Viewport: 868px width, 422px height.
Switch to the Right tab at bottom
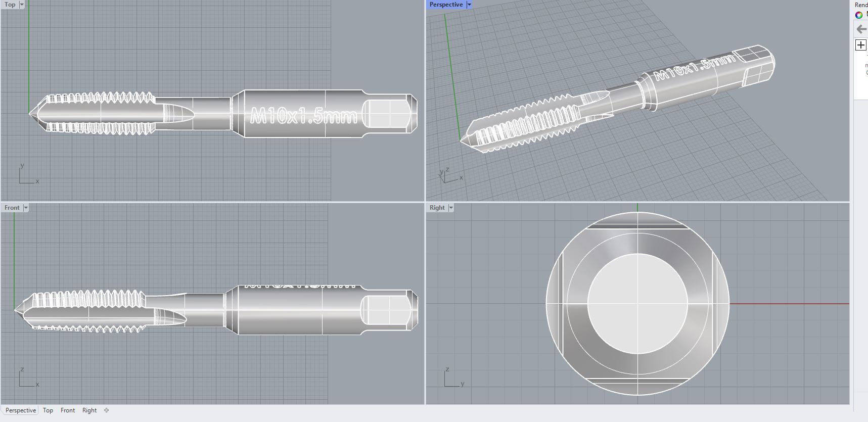[x=89, y=410]
